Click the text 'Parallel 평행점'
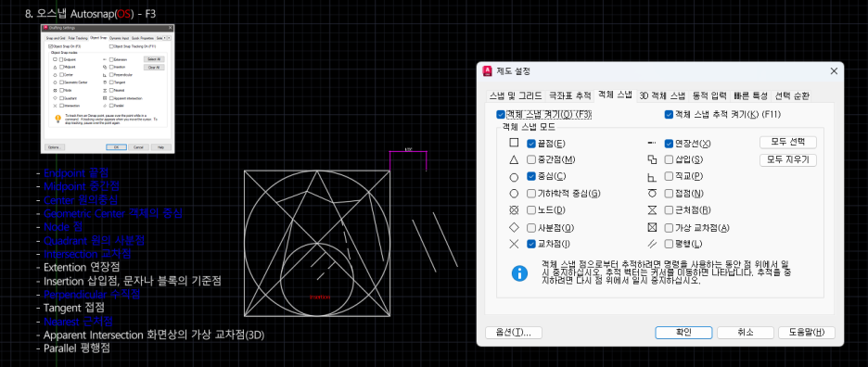Screen dimensions: 868x367 [76, 348]
